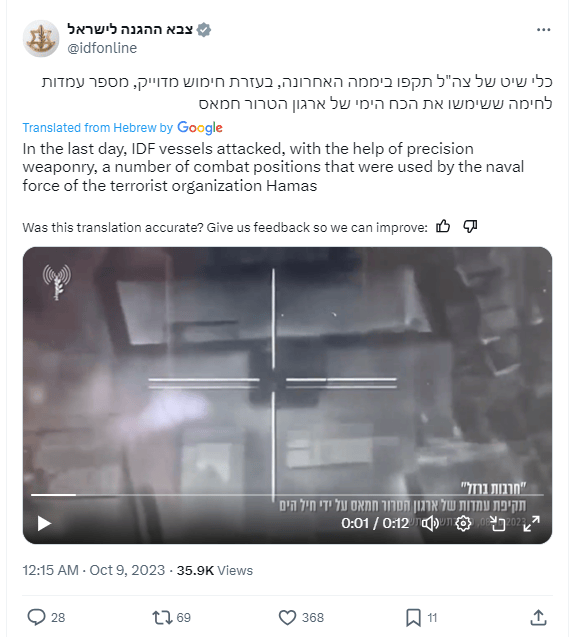Expand video to fullscreen
Viewport: 570px width, 637px height.
[531, 524]
